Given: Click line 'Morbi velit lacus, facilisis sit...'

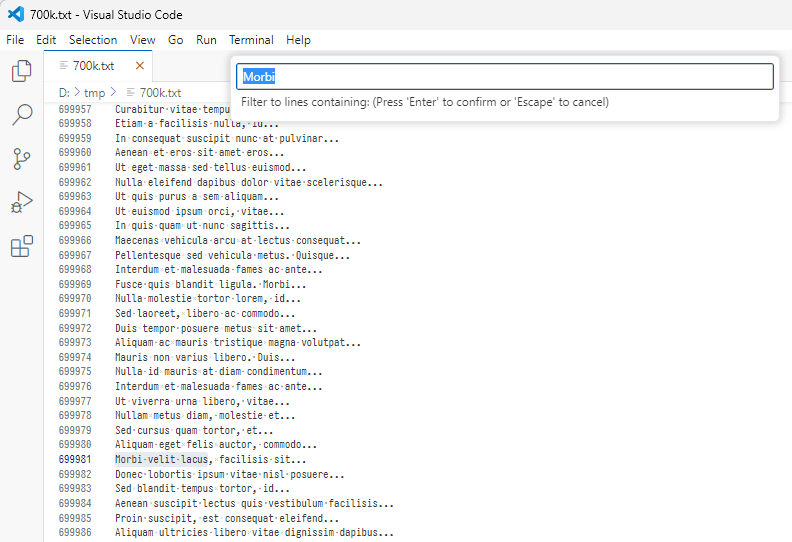Looking at the screenshot, I should click(211, 459).
